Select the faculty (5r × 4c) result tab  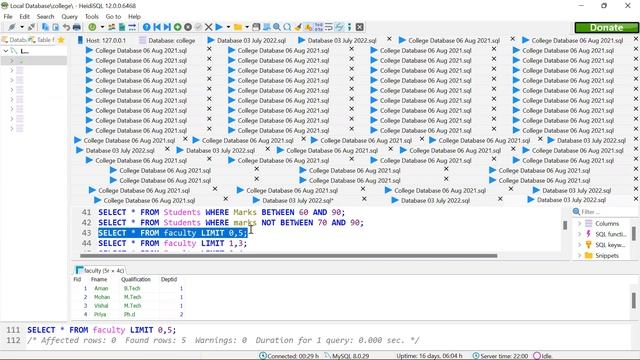pyautogui.click(x=100, y=271)
